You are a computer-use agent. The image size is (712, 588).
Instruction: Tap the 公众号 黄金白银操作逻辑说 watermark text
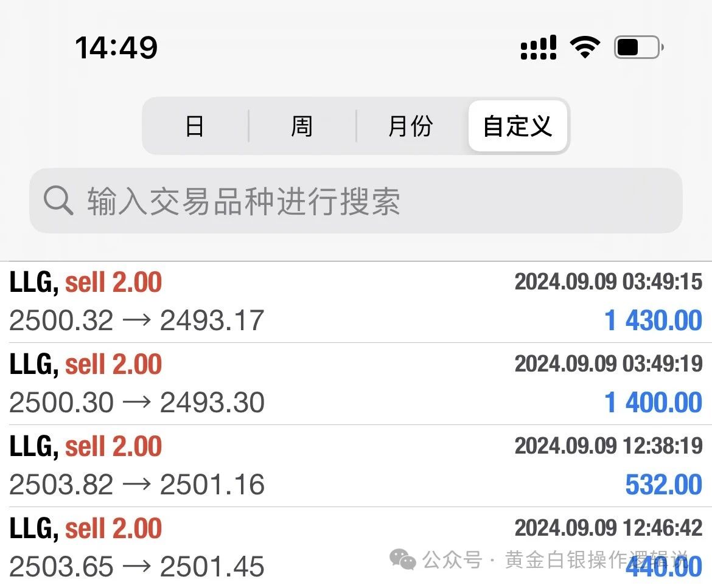point(556,559)
